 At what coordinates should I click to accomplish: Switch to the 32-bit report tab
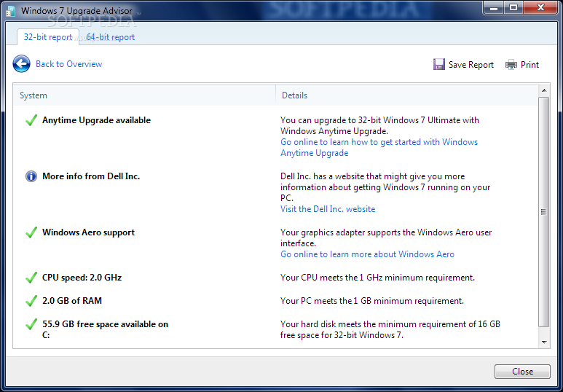[x=48, y=37]
